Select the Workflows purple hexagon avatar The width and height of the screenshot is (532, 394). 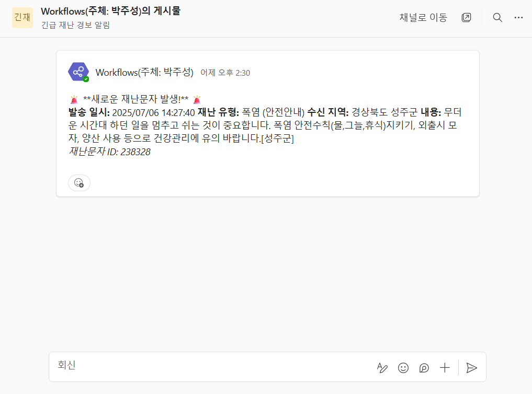[x=78, y=72]
